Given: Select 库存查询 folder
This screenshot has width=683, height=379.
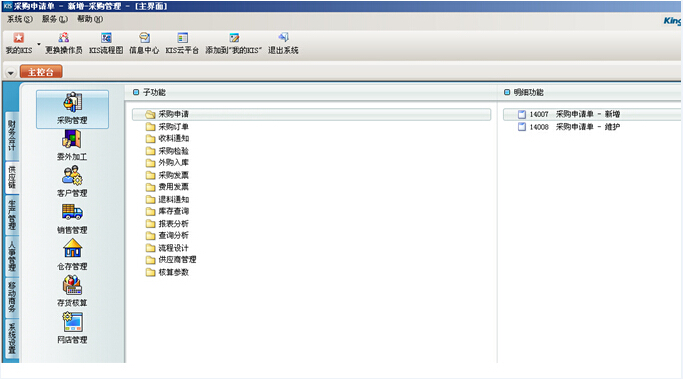Looking at the screenshot, I should click(x=168, y=211).
